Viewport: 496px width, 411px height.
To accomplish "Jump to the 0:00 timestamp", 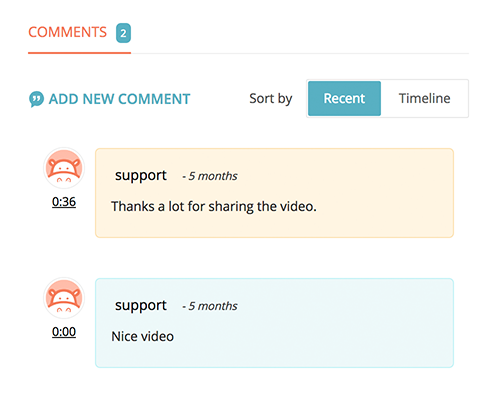I will coord(64,332).
